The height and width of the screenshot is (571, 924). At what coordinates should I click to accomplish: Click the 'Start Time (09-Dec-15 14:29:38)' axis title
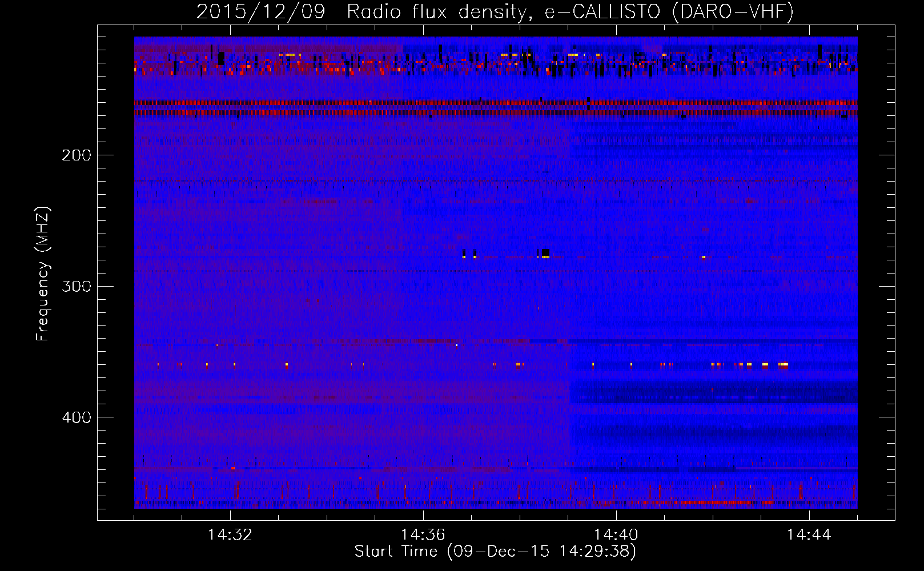pos(495,552)
